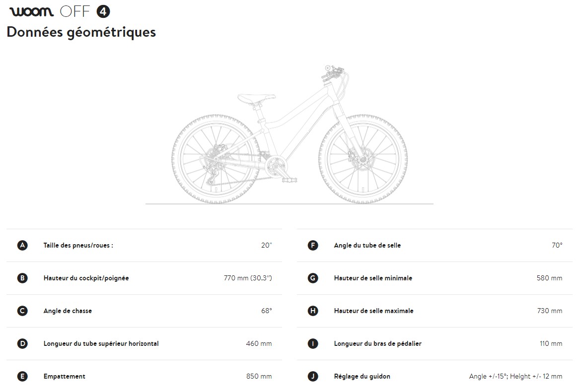
Task: Click the Hauteur de selle maximale label
Action: click(x=373, y=311)
